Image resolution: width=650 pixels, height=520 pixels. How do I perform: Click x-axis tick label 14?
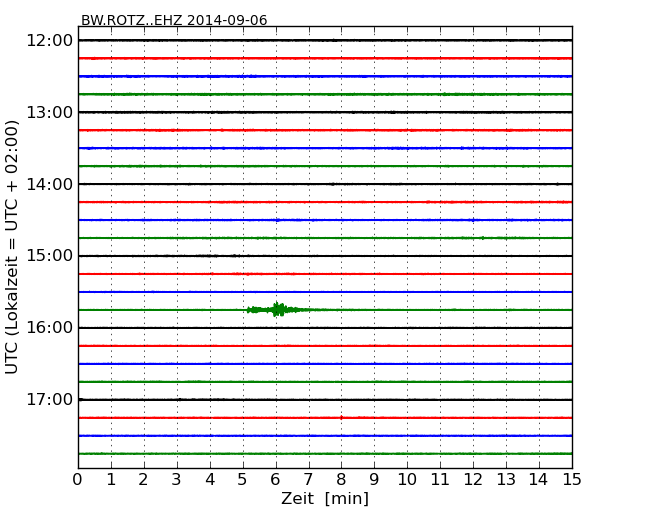(538, 480)
